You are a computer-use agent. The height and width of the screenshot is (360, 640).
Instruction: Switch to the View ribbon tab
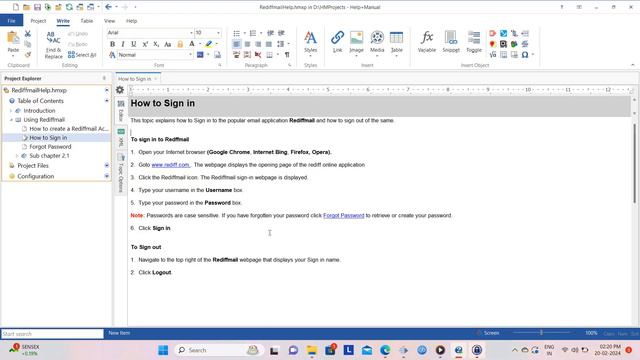click(x=109, y=21)
